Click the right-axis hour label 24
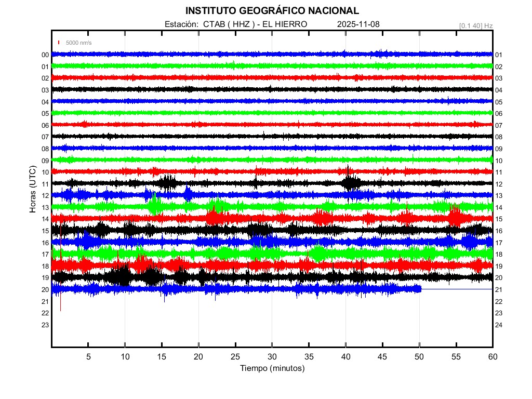The height and width of the screenshot is (399, 532). [499, 325]
